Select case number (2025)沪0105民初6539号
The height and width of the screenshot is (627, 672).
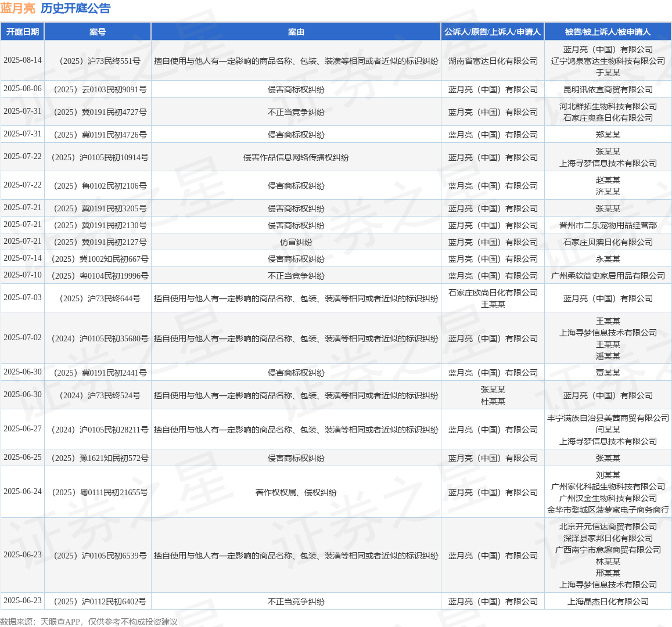100,556
